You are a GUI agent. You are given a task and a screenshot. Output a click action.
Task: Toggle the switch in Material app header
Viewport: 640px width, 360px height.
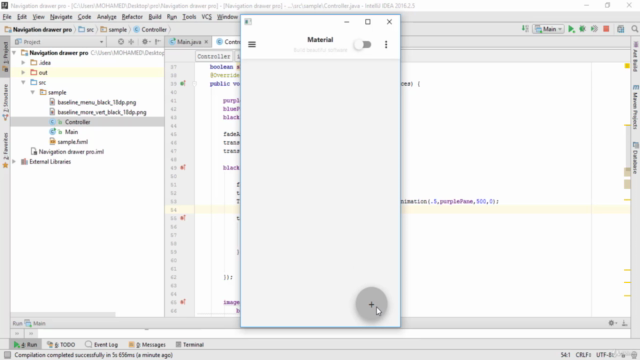pos(362,44)
